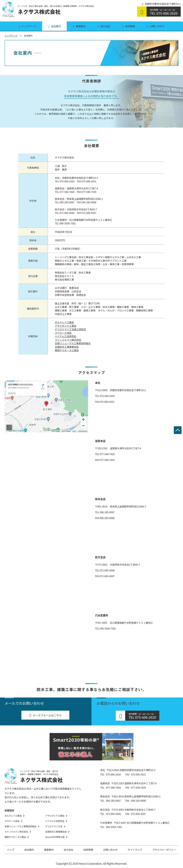Click the yellow phone icon in header

coord(142,12)
